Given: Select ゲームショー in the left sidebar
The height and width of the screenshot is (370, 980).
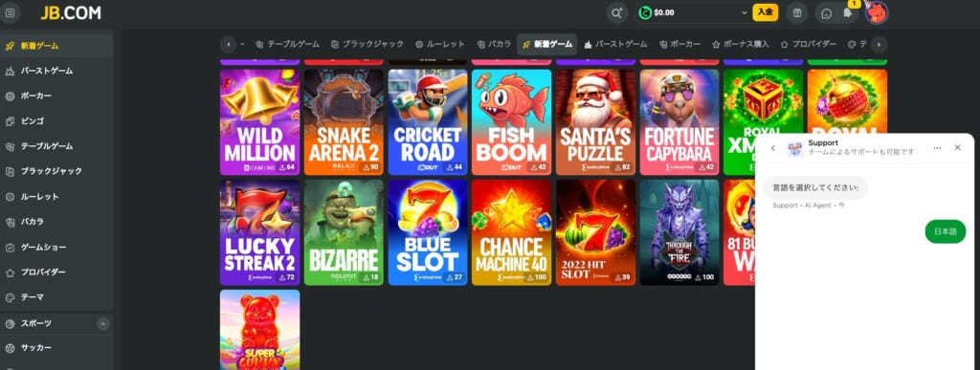Looking at the screenshot, I should 56,247.
